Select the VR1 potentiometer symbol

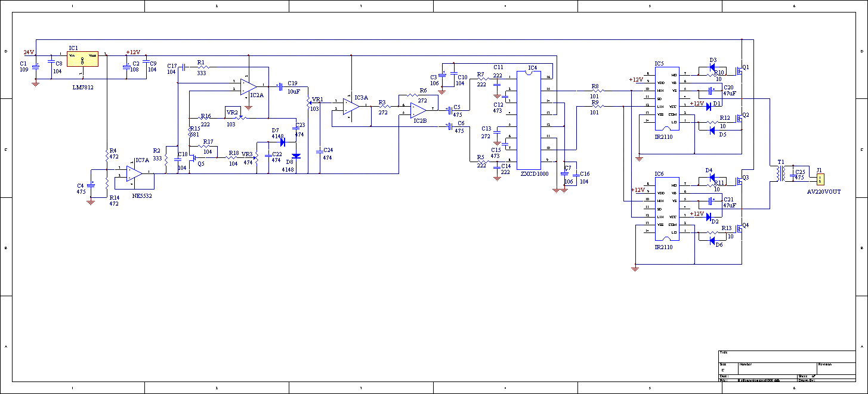point(309,103)
